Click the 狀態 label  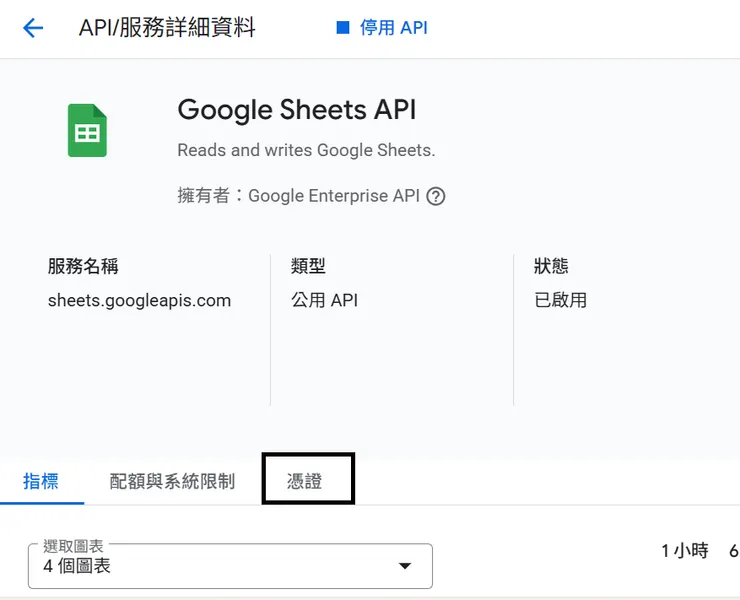coord(551,266)
